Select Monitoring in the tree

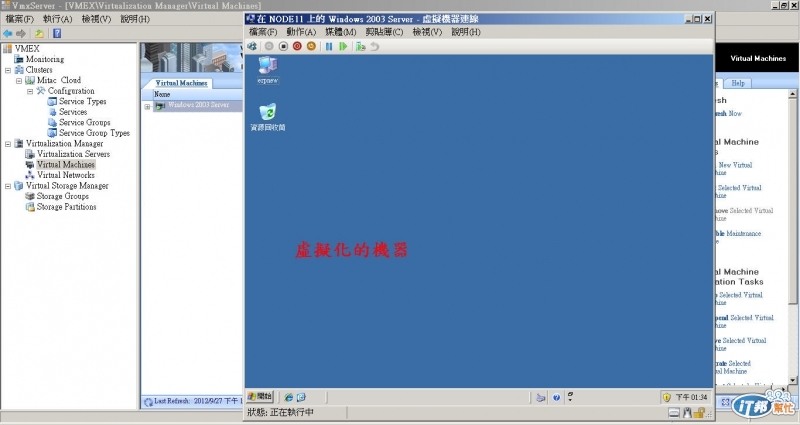45,59
